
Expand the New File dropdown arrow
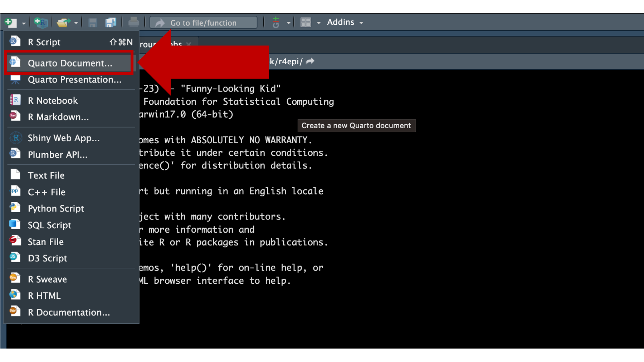click(x=24, y=23)
